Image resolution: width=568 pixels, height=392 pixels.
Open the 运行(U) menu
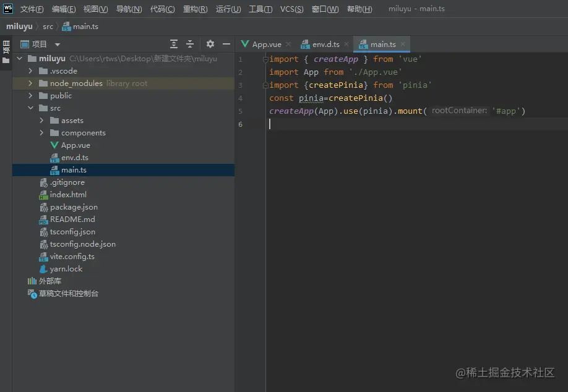tap(228, 9)
